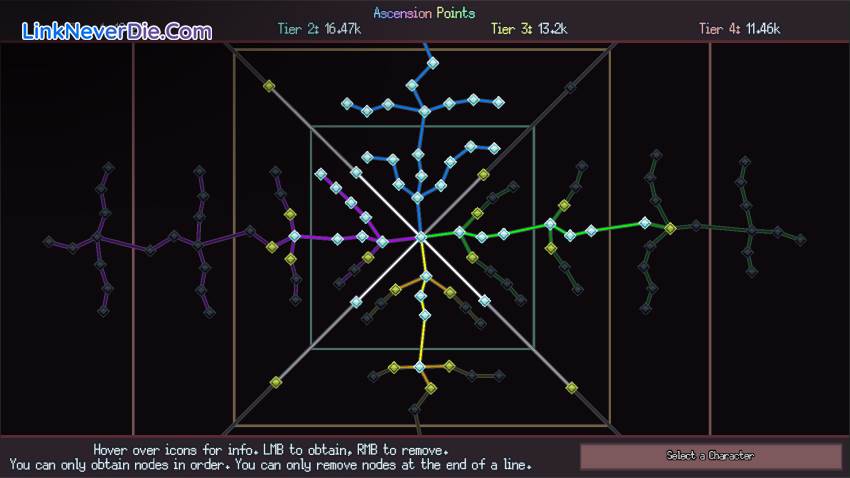Click the LinkNeverDie.Com watermark link
Screen dimensions: 850x478
point(116,31)
